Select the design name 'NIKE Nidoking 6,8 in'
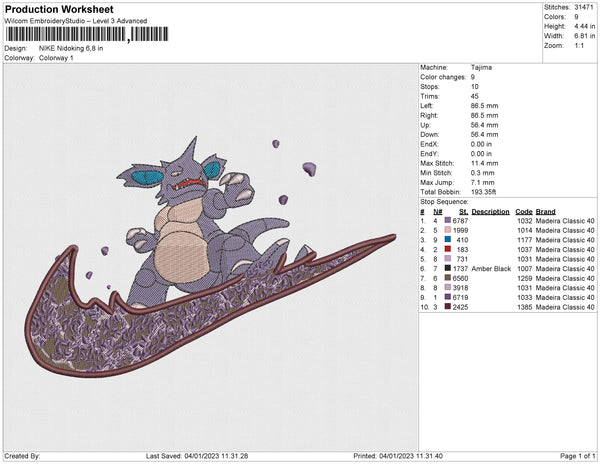 (x=71, y=49)
